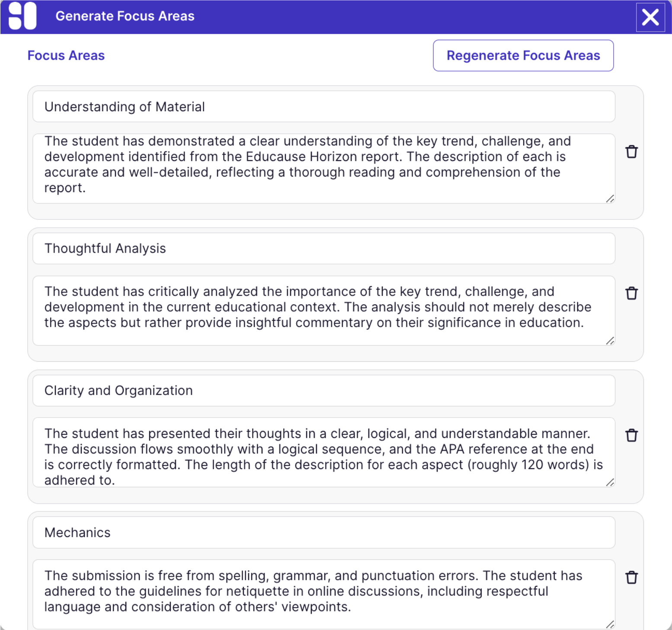Click resize grip on Mechanics description box
Image resolution: width=672 pixels, height=630 pixels.
pos(610,624)
